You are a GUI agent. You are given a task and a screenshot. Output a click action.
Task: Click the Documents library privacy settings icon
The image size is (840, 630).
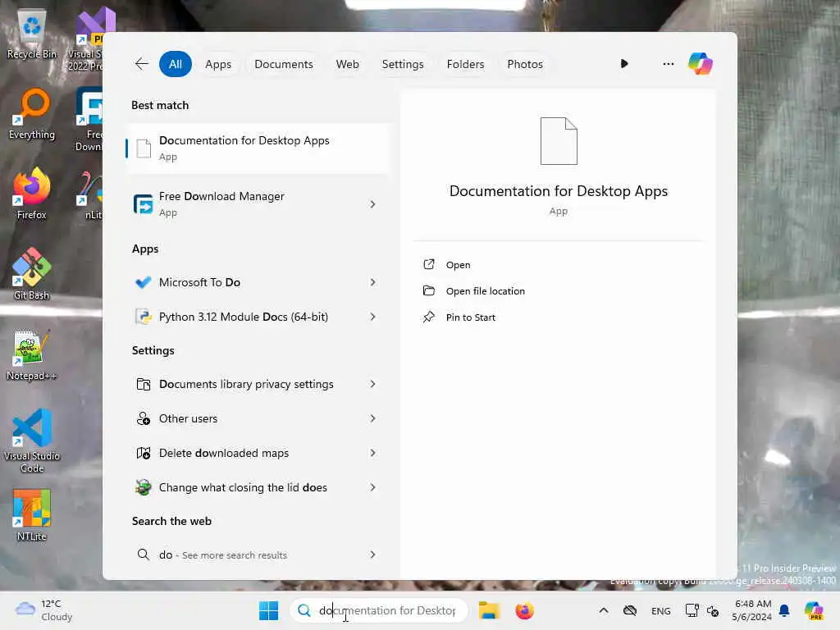(x=143, y=384)
